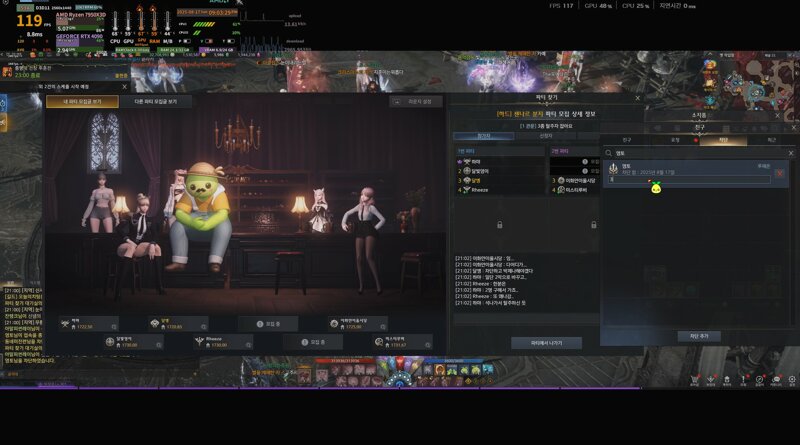The width and height of the screenshot is (800, 445).
Task: Click the info icon on party 2's second recruiting row
Action: pos(585,171)
